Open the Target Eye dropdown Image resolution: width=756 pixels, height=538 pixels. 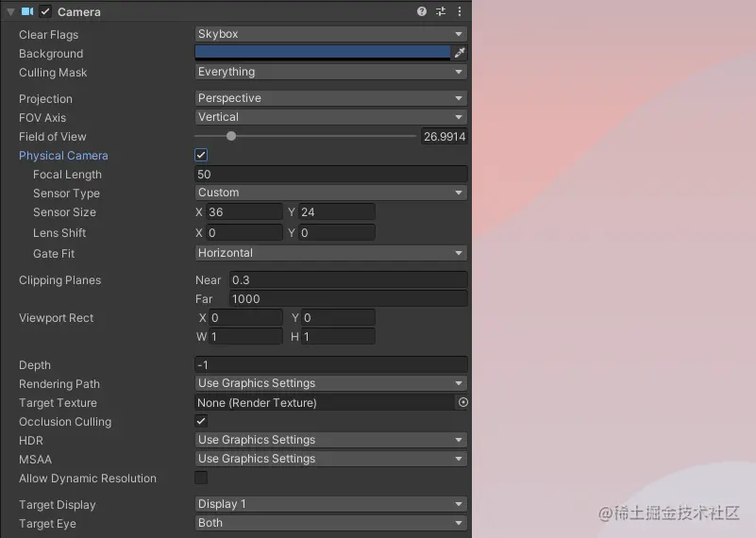click(x=330, y=523)
